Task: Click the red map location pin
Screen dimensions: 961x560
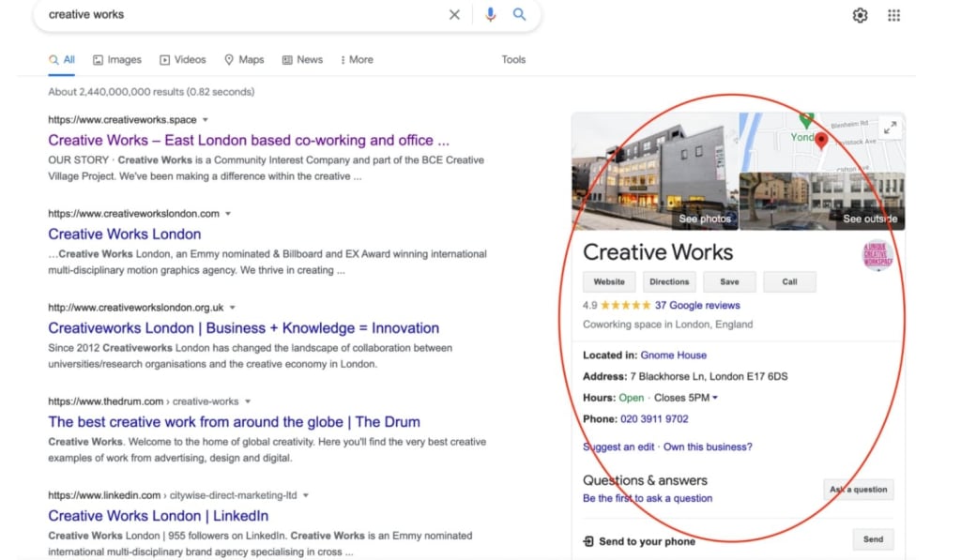Action: 821,141
